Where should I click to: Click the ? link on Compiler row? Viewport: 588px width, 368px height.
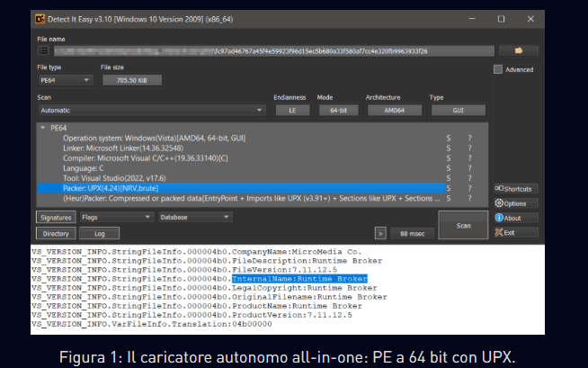(x=469, y=158)
